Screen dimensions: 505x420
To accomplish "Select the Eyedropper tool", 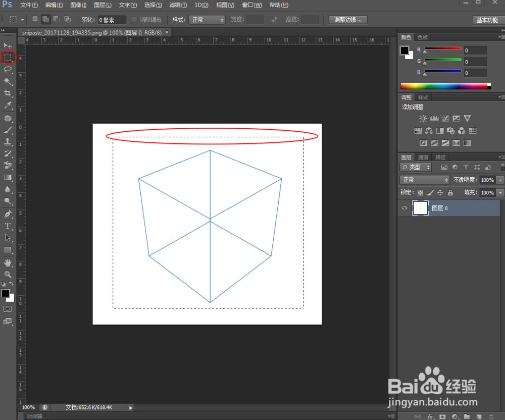I will click(x=8, y=105).
